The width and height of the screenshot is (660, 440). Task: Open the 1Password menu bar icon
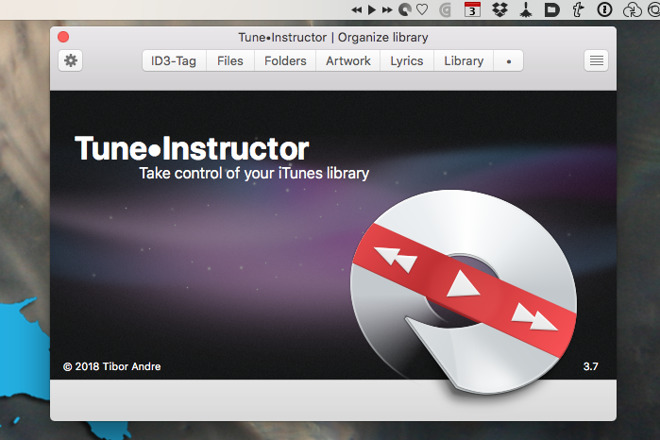[604, 10]
